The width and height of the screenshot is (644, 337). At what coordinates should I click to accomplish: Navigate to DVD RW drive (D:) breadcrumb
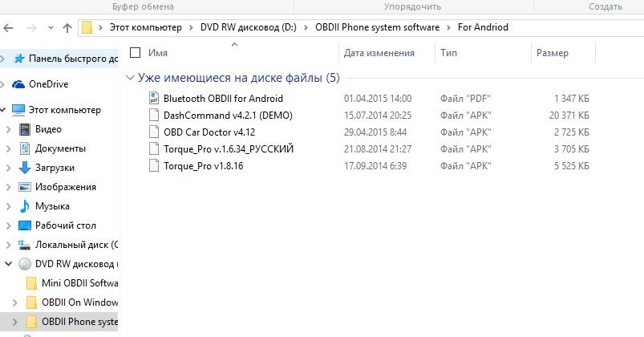click(242, 27)
